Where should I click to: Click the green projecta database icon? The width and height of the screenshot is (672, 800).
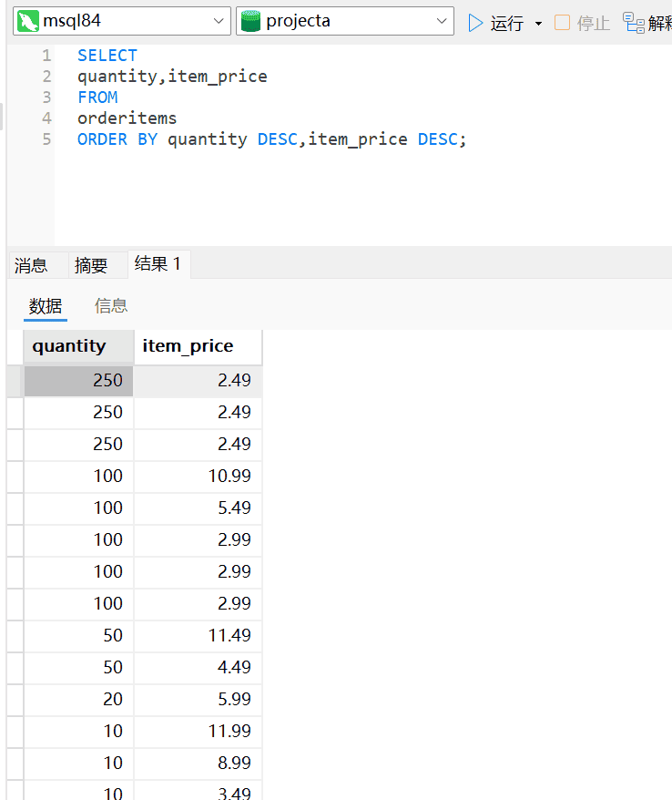tap(251, 22)
